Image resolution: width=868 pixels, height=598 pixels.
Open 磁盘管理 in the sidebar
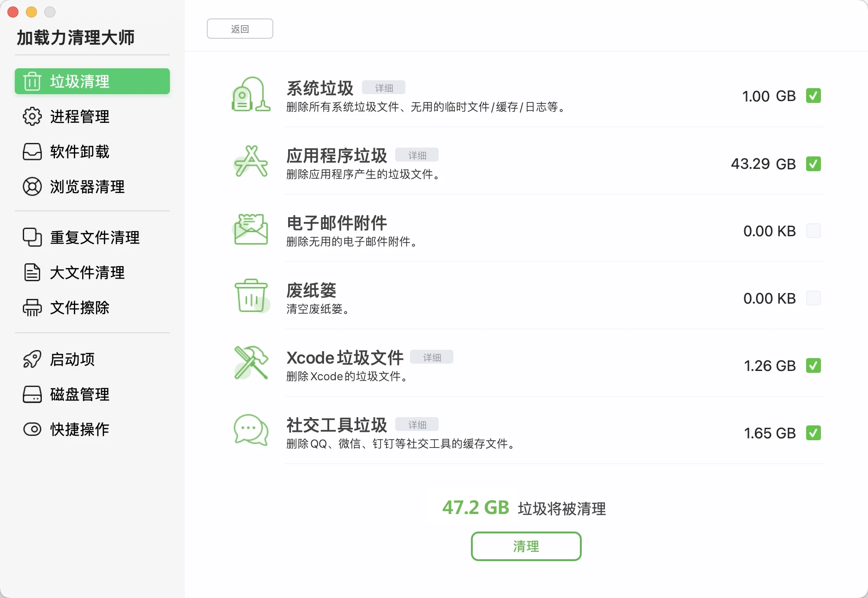tap(92, 394)
